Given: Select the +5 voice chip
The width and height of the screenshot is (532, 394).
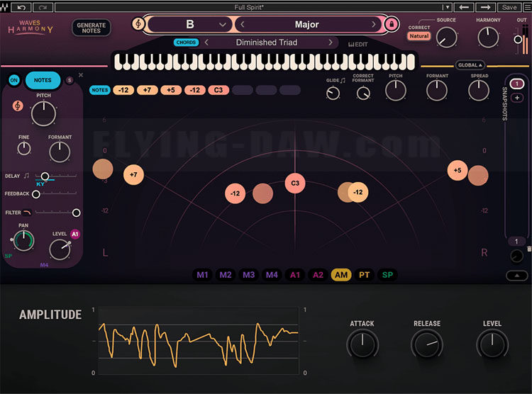Looking at the screenshot, I should [x=171, y=90].
